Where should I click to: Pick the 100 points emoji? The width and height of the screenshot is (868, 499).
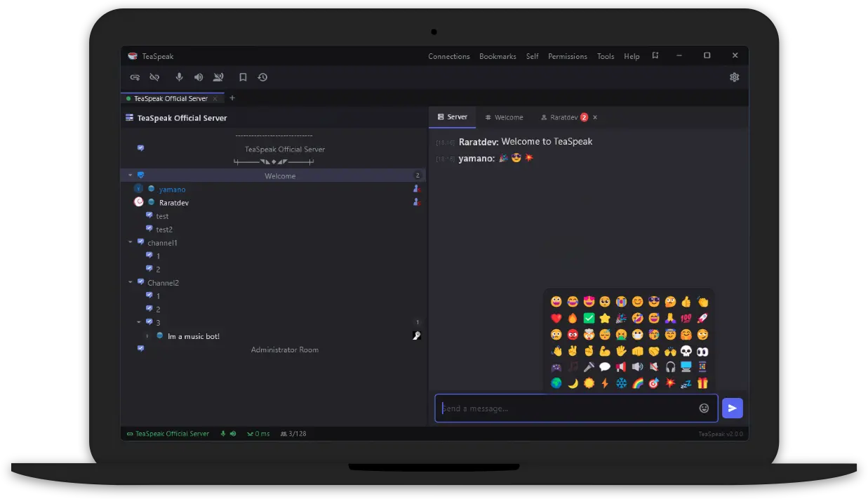(x=686, y=318)
